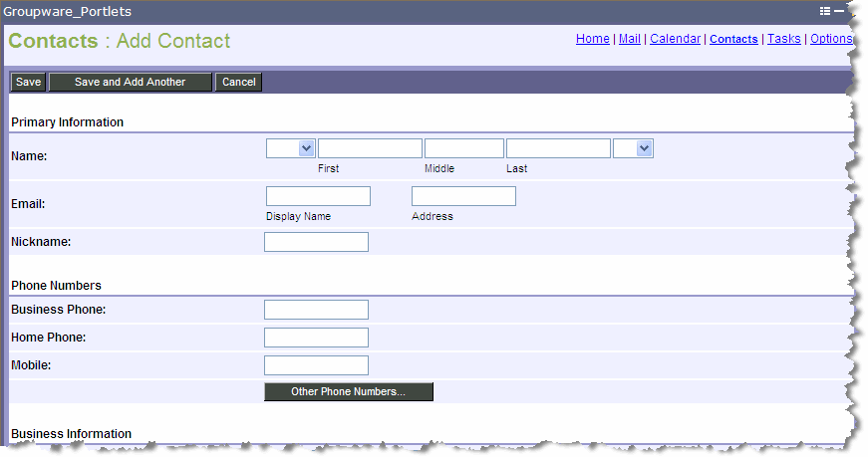Screen dimensions: 868x457
Task: Select the Name: label
Action: coord(29,156)
